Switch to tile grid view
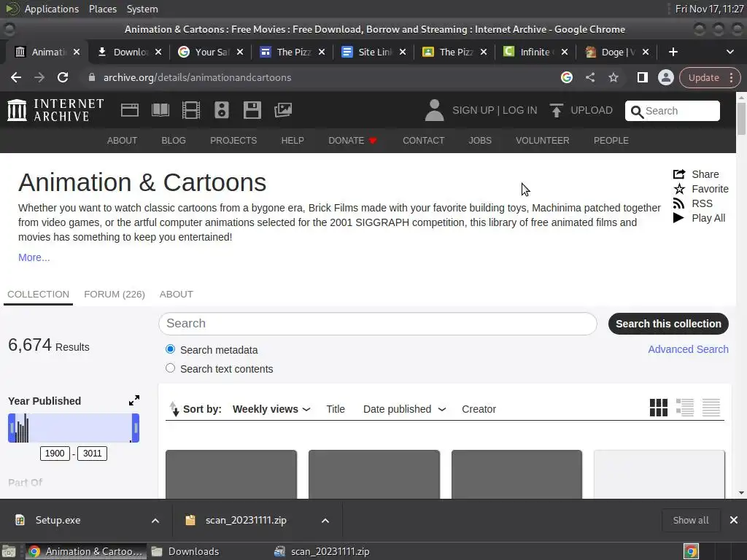The image size is (747, 560). click(x=659, y=408)
